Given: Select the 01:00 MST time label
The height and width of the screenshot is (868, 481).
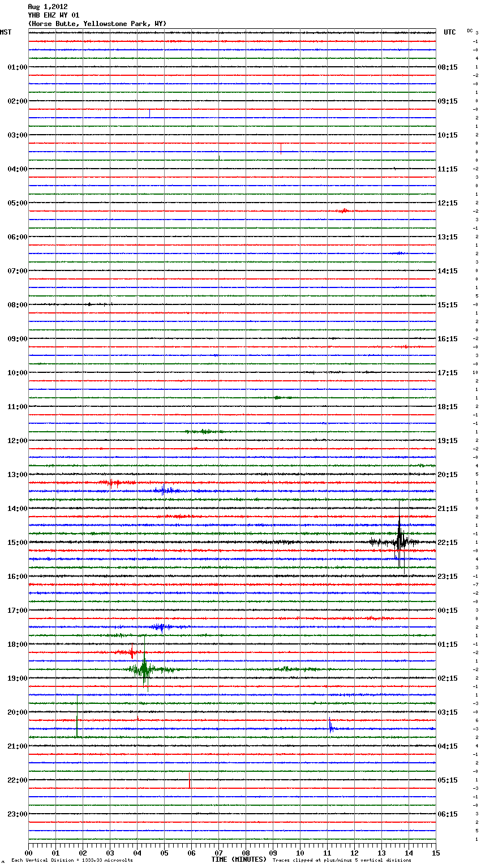Looking at the screenshot, I should tap(18, 67).
